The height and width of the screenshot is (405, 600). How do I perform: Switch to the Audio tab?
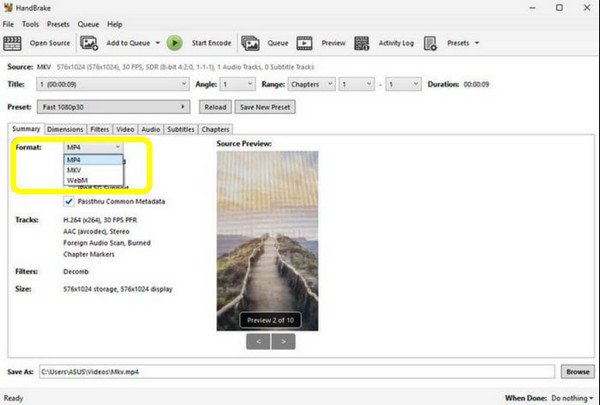tap(151, 129)
